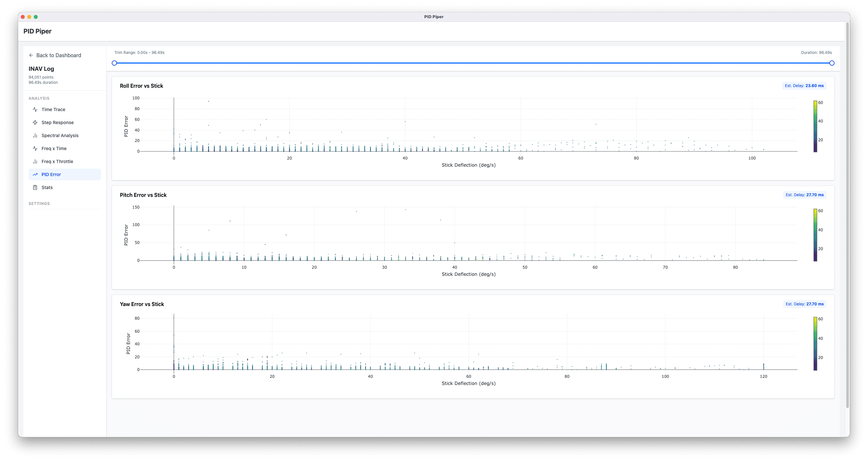Click the Roll Error chart colorbar
Image resolution: width=868 pixels, height=461 pixels.
pos(815,126)
